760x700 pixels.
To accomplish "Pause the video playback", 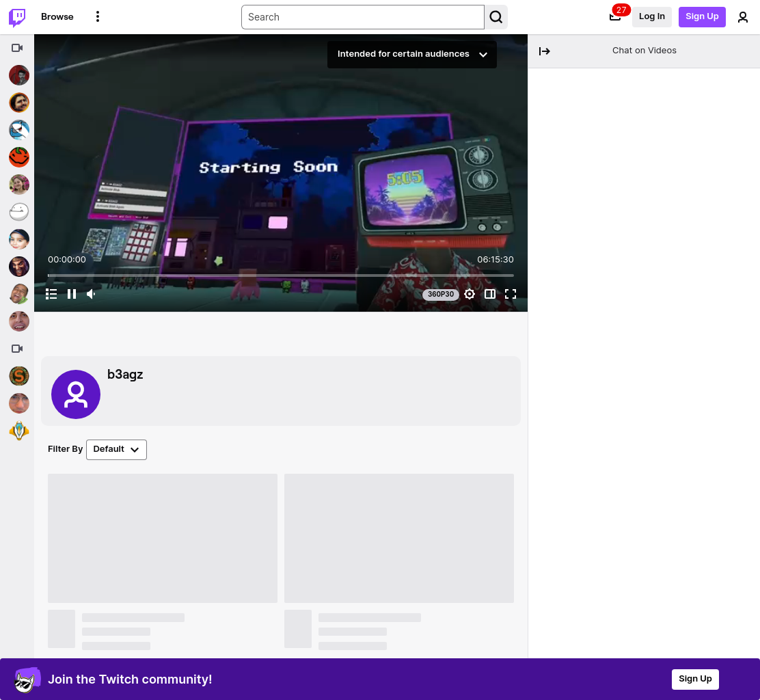I will coord(72,294).
